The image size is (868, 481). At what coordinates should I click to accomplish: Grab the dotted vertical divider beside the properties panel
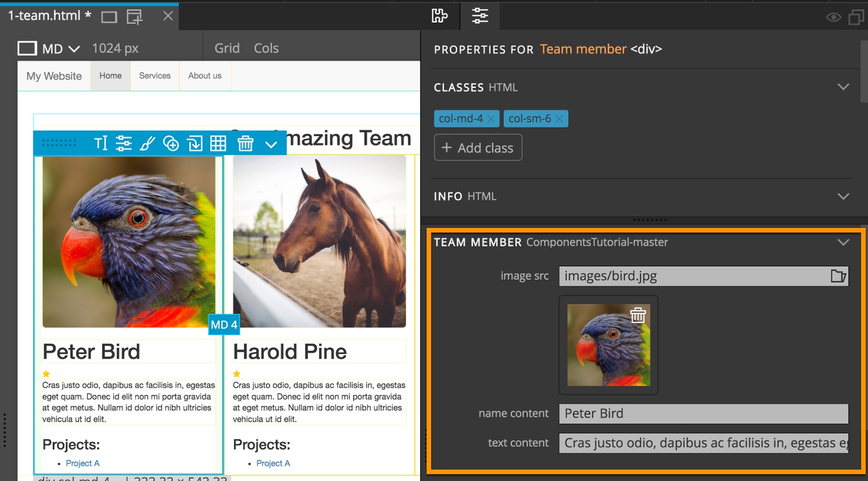click(426, 445)
